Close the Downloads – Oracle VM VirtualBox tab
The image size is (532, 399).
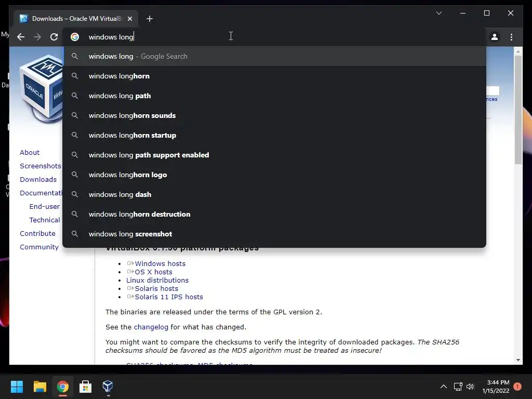tap(129, 19)
